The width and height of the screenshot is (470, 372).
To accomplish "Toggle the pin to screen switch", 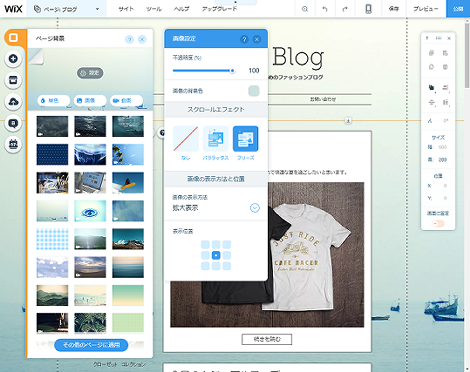I will (438, 224).
